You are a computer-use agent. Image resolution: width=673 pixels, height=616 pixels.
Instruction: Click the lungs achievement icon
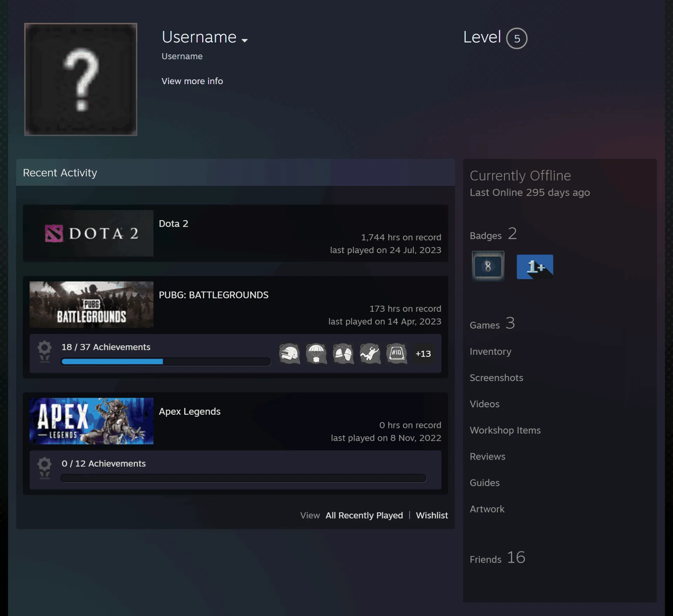point(343,353)
